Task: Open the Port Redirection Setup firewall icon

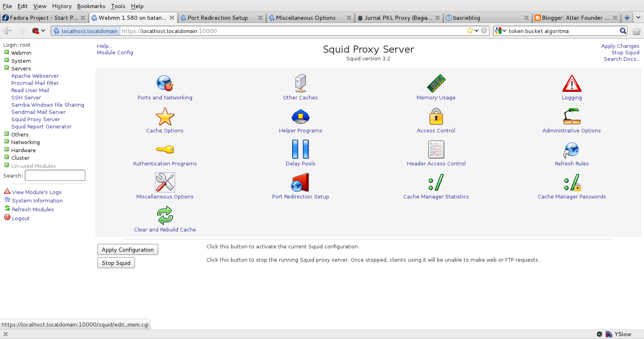Action: (x=300, y=182)
